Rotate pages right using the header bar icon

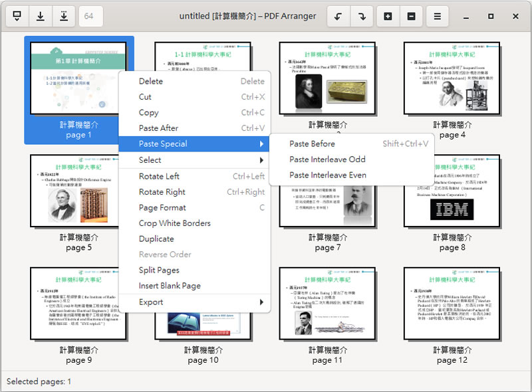(361, 16)
